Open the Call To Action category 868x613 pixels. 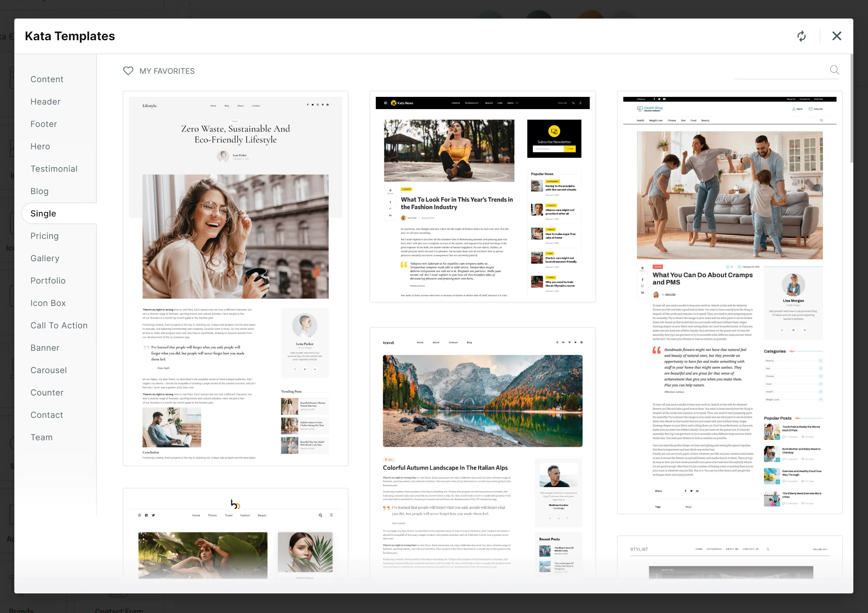(59, 325)
